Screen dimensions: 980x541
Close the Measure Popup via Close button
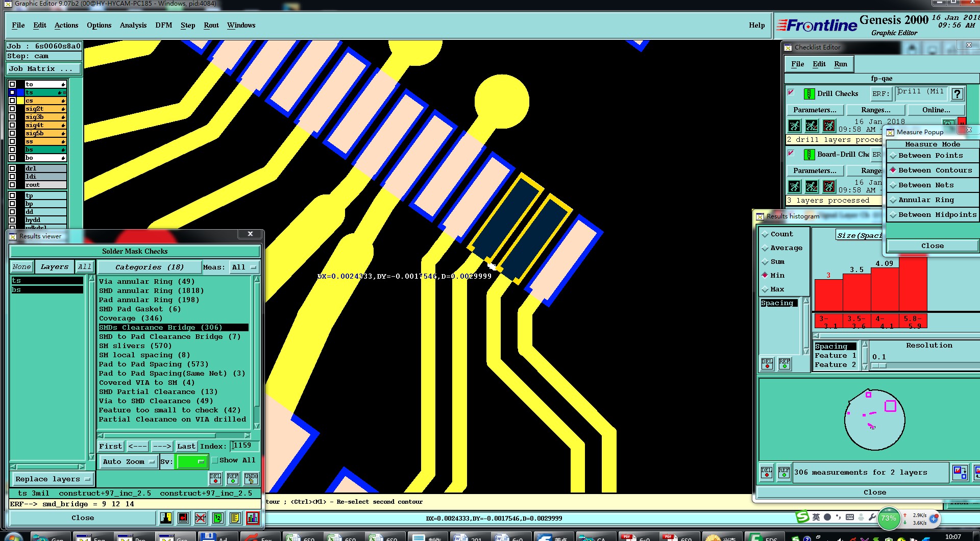click(x=933, y=246)
